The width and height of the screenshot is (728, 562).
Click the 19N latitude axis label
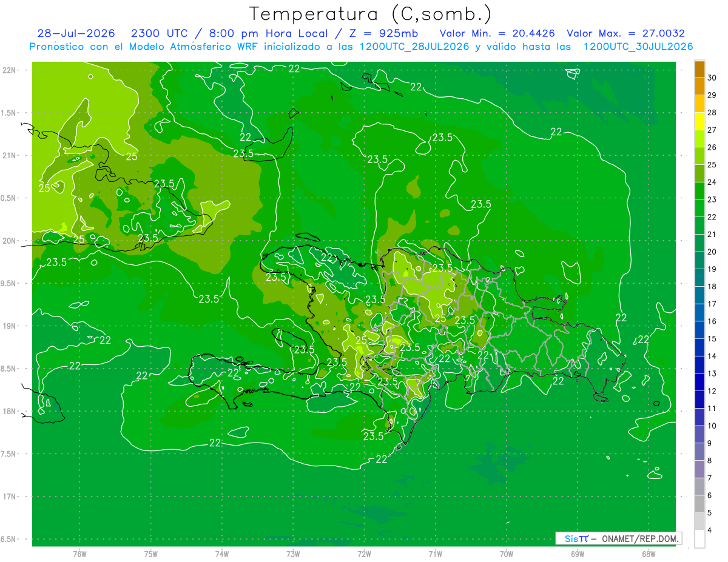[x=10, y=326]
